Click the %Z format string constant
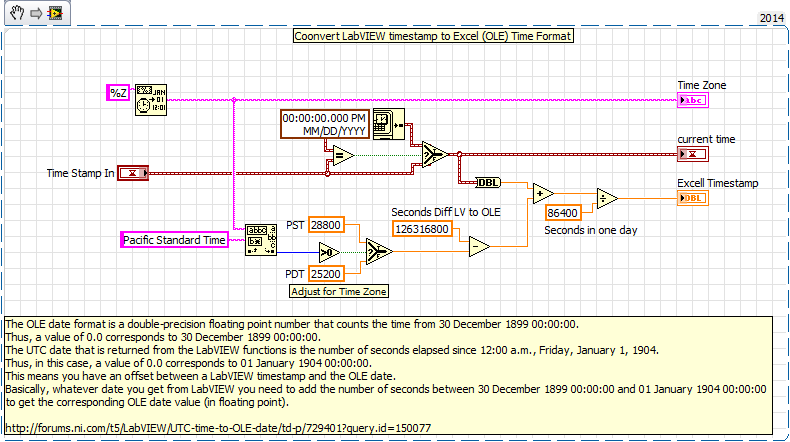This screenshot has height=442, width=790. pyautogui.click(x=118, y=93)
